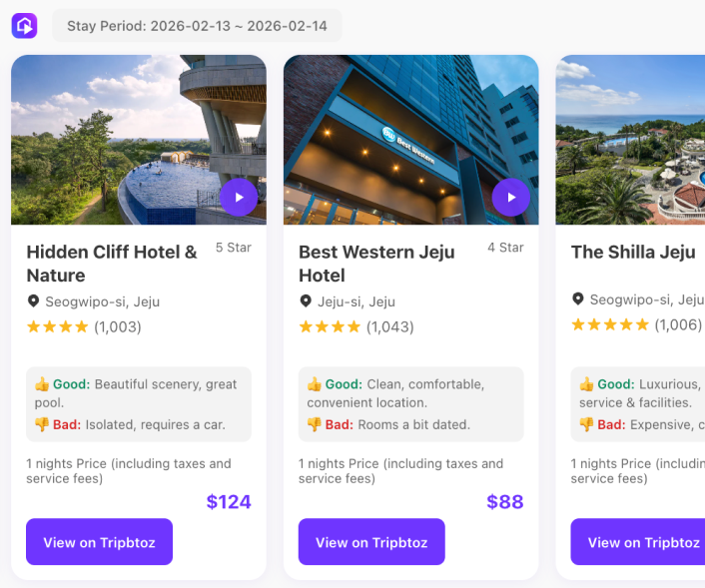Click the Best Western location pin icon
This screenshot has height=588, width=705.
(306, 301)
